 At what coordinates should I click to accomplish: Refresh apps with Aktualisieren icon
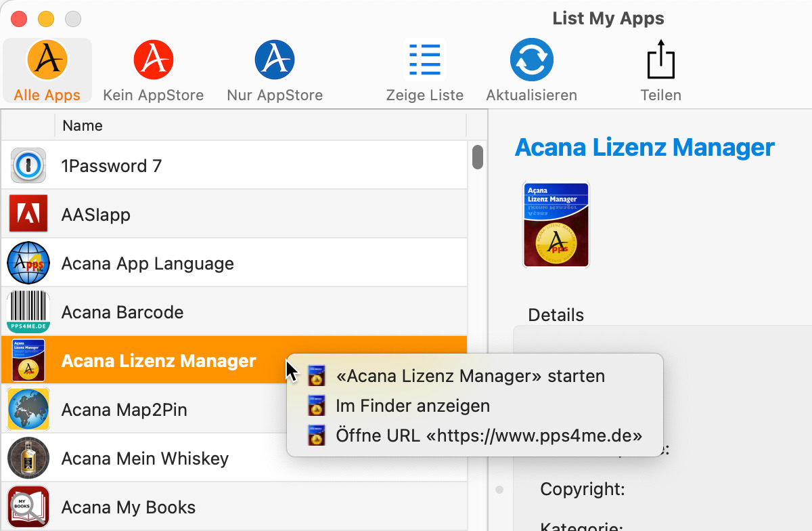click(532, 60)
